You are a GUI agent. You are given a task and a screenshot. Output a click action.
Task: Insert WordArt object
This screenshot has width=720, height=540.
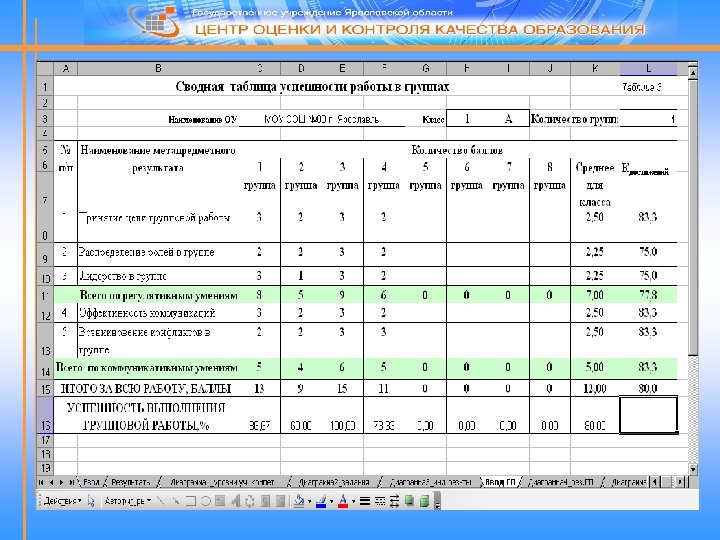(x=236, y=501)
